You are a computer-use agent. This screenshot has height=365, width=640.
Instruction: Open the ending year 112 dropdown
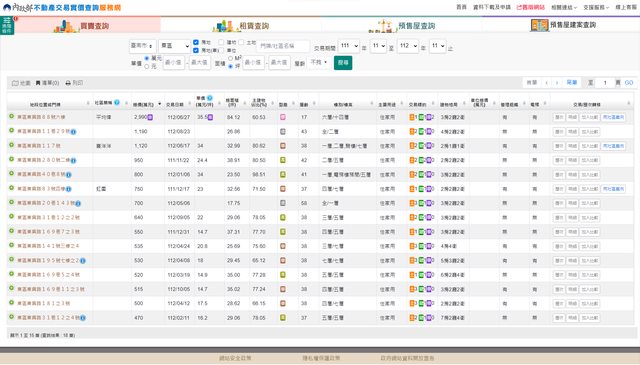[408, 46]
